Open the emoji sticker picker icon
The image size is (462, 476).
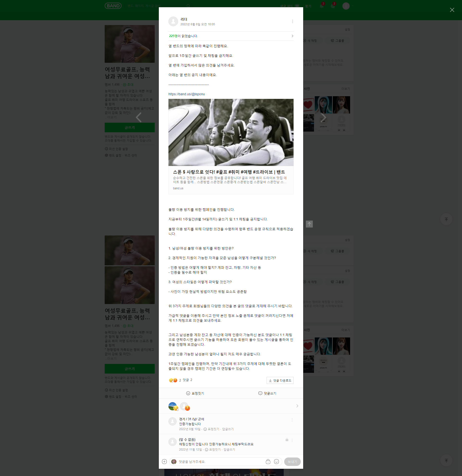pos(276,461)
